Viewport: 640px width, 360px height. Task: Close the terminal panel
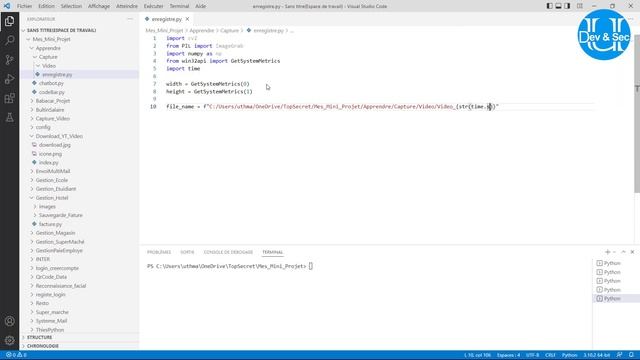(x=632, y=252)
